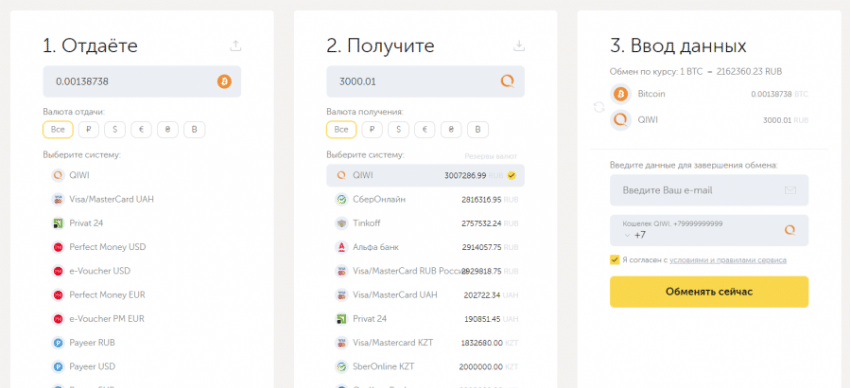Click the swap direction arrows icon in Ввод данных
851x388 pixels.
tap(599, 107)
